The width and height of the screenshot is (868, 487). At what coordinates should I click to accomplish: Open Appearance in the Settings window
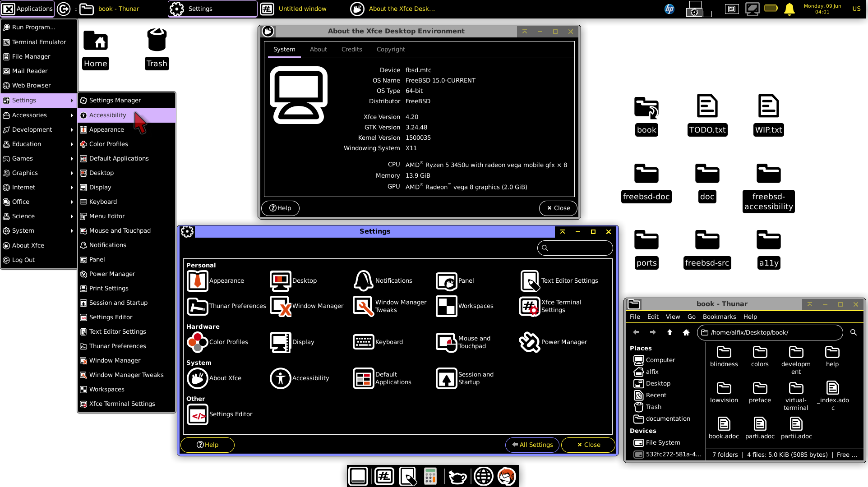tap(198, 280)
